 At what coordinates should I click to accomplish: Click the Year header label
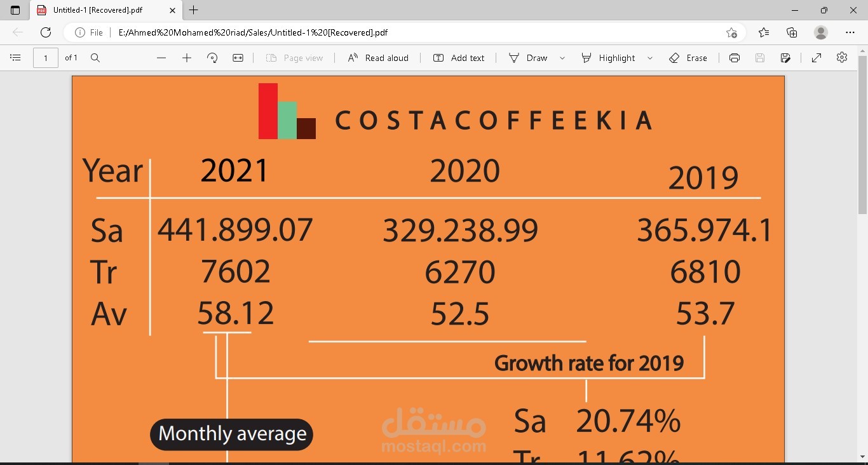tap(112, 172)
